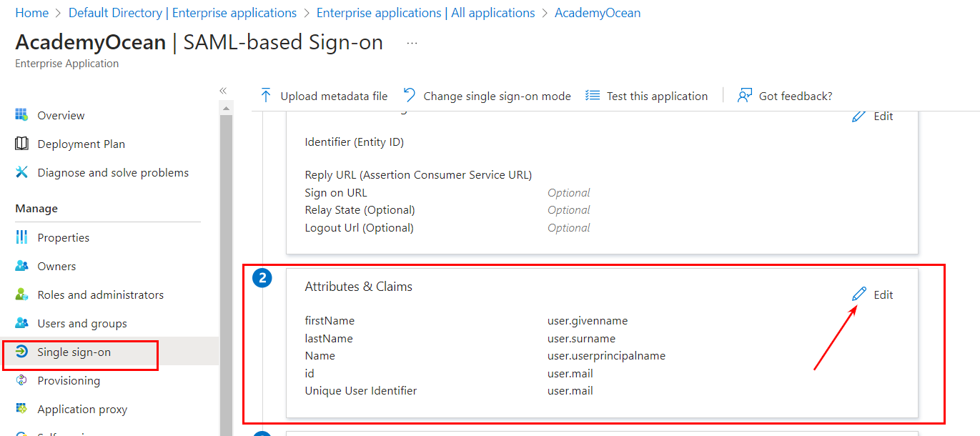Click the Attributes & Claims heading
The width and height of the screenshot is (980, 436).
359,286
